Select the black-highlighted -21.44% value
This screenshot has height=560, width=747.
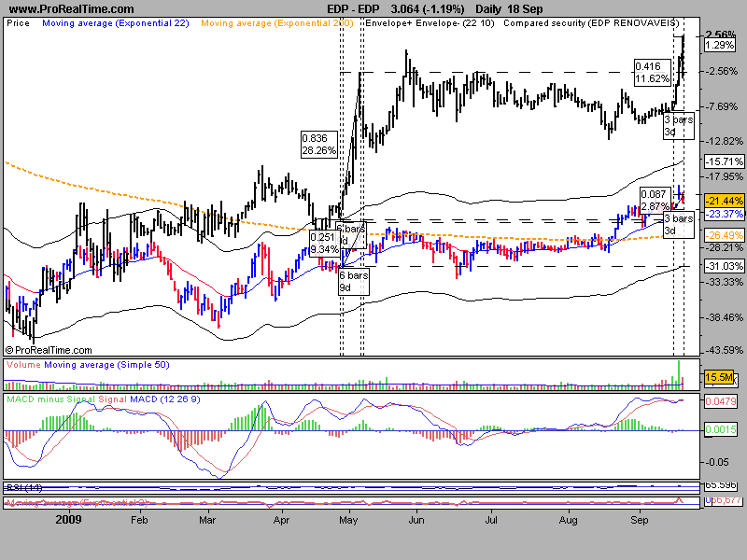click(x=725, y=201)
